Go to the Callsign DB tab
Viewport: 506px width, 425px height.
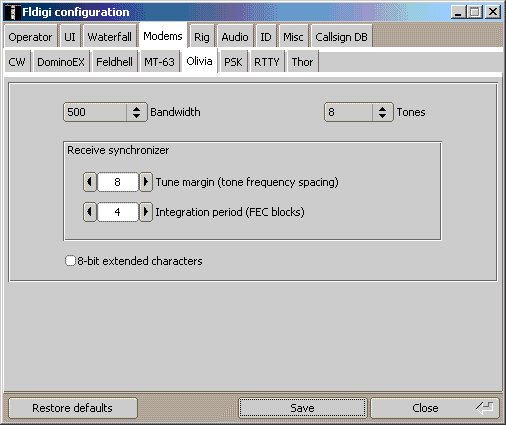pos(341,37)
